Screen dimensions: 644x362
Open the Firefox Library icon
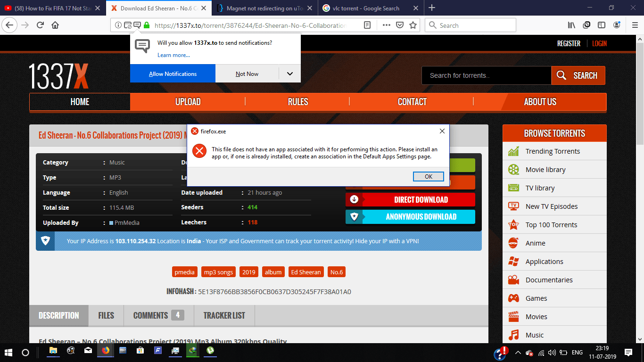[571, 25]
